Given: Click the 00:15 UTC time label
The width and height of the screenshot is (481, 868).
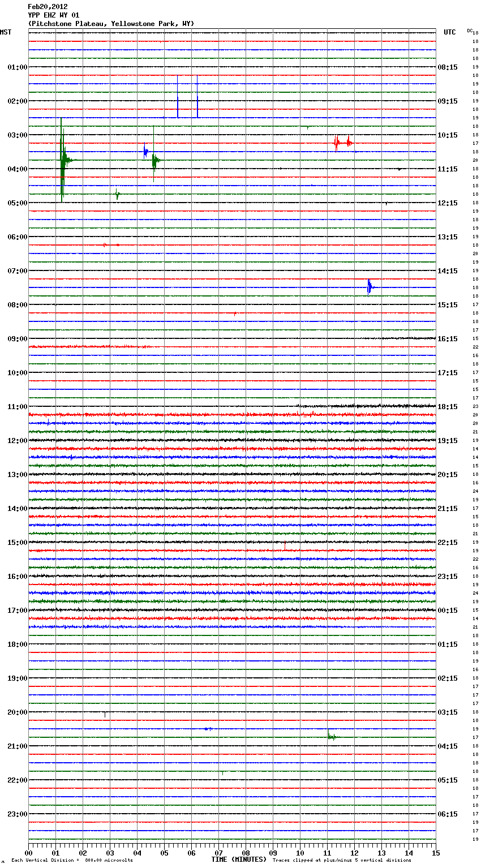Looking at the screenshot, I should pyautogui.click(x=448, y=611).
